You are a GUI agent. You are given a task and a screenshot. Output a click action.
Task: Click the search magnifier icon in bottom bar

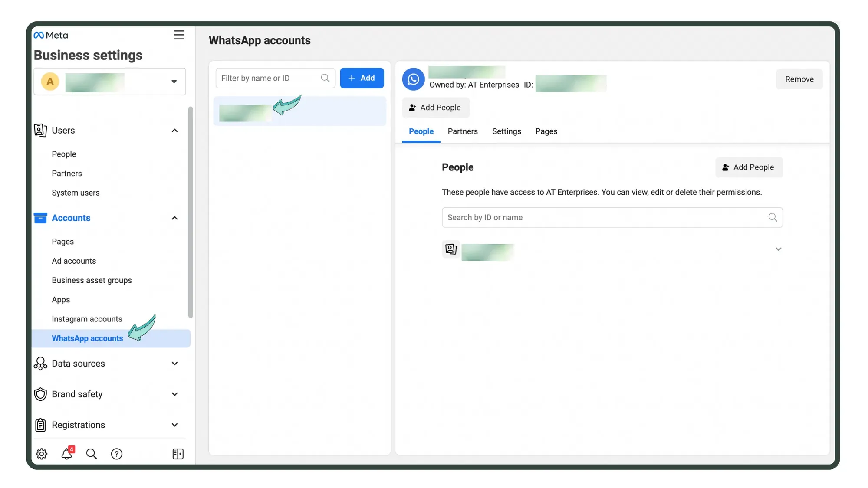(x=92, y=454)
